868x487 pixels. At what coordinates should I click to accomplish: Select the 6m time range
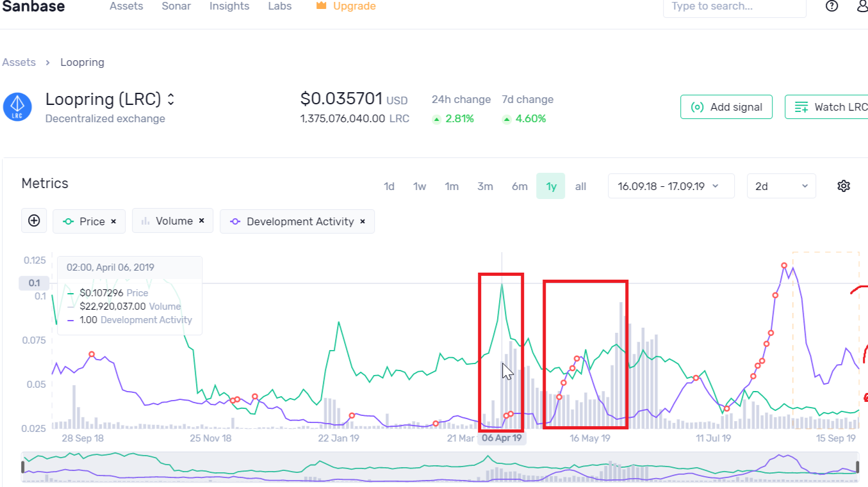click(520, 186)
